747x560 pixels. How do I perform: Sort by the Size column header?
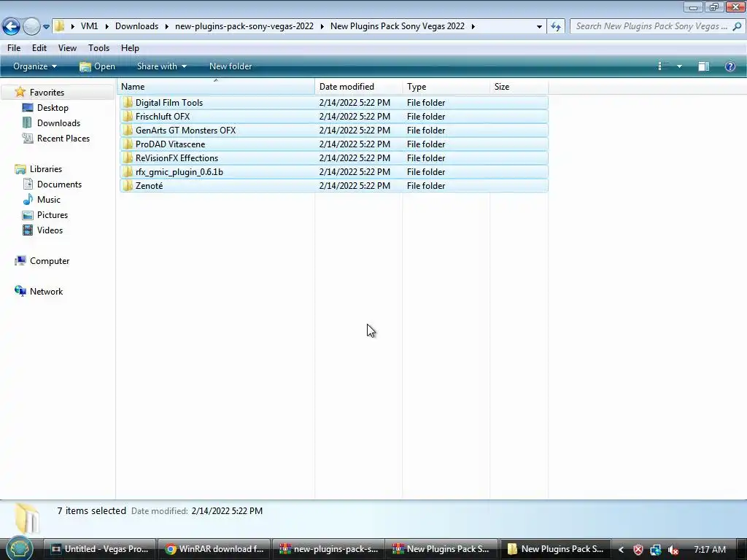coord(519,87)
